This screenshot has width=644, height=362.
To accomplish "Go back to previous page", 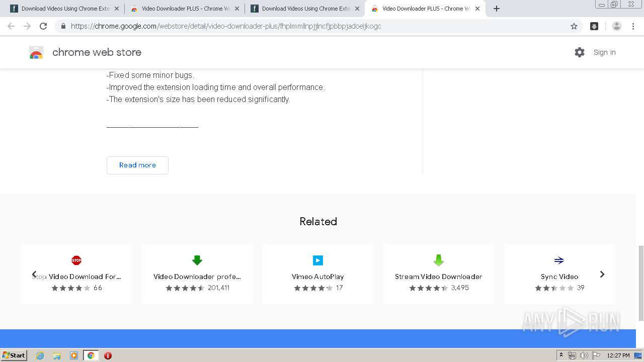I will 11,26.
